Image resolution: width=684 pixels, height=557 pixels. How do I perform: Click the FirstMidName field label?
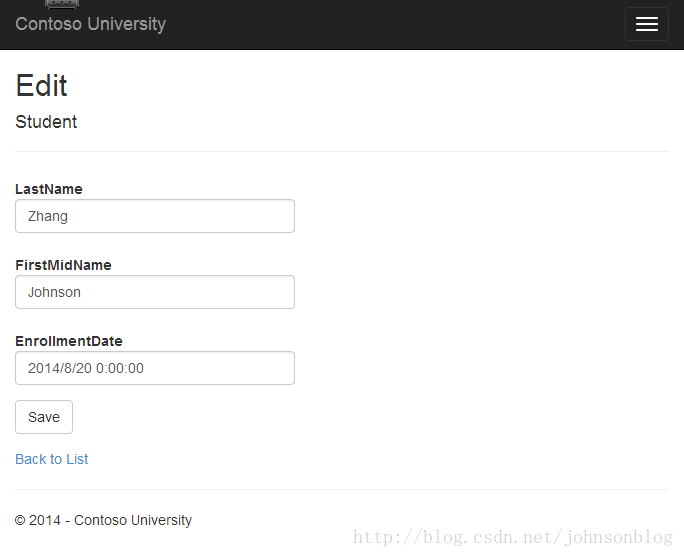(x=63, y=265)
